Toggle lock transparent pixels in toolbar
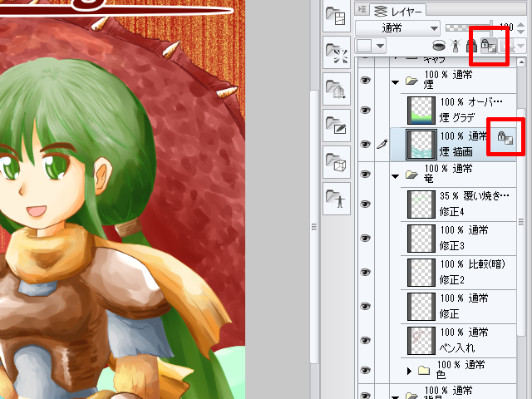The height and width of the screenshot is (399, 532). click(x=489, y=46)
